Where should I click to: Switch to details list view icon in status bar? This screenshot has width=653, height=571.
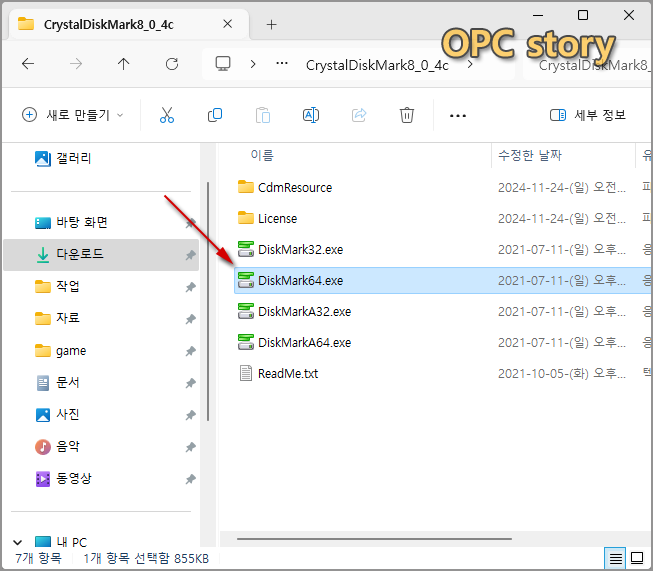tap(616, 558)
